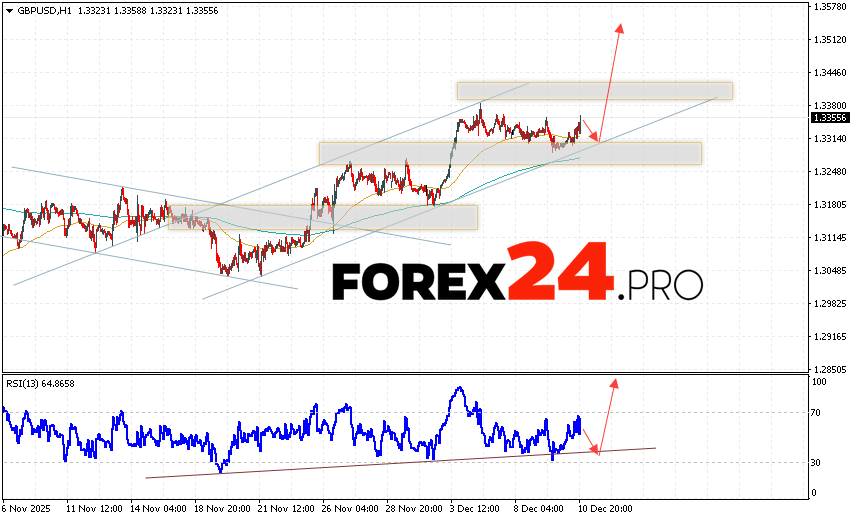
Task: Click the 14 Nov 04:00 time label
Action: 158,509
